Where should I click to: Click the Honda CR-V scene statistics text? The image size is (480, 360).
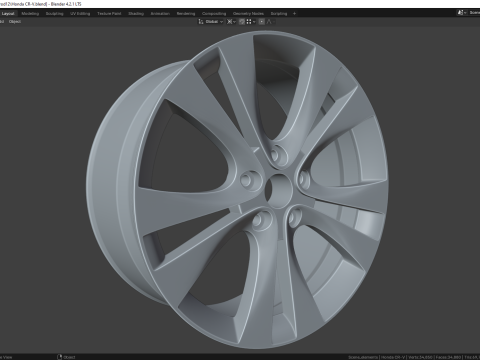coord(393,357)
